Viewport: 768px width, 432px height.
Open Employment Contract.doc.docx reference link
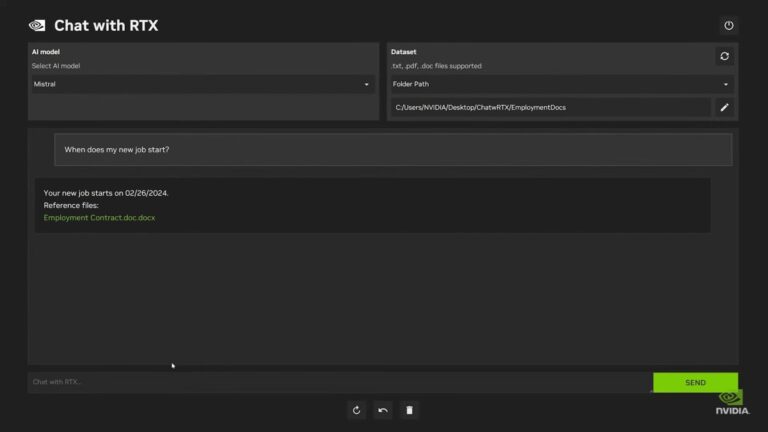pos(99,217)
